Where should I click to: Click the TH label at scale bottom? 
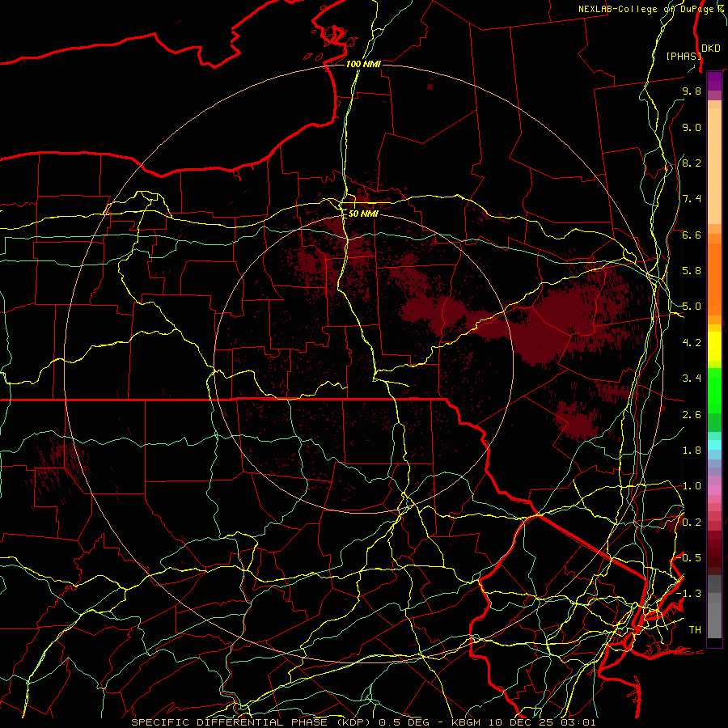pyautogui.click(x=695, y=630)
